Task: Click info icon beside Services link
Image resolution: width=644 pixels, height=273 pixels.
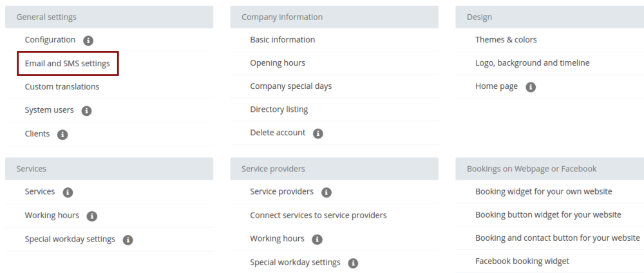Action: point(68,193)
